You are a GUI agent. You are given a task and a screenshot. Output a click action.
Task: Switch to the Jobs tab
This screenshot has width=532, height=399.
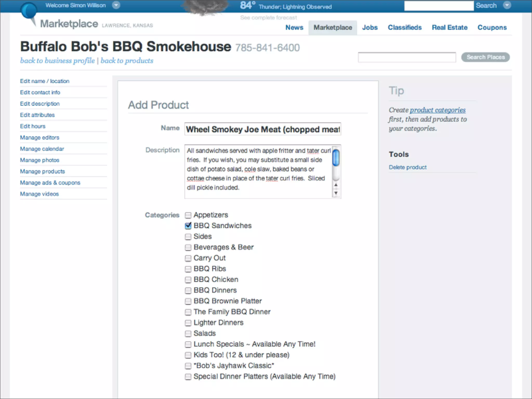pyautogui.click(x=370, y=28)
